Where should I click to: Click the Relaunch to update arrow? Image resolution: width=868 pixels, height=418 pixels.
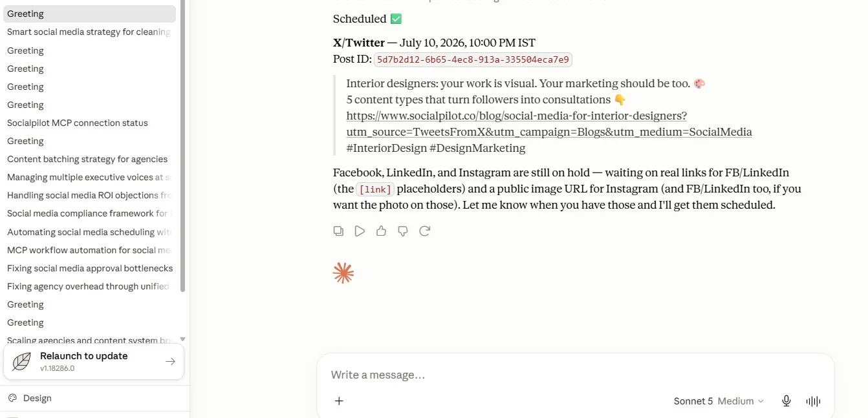click(x=170, y=362)
